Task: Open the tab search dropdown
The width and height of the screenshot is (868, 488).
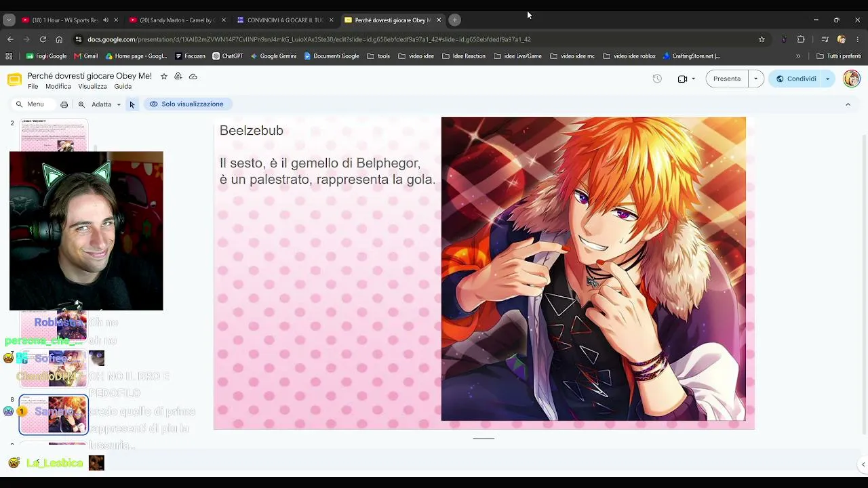Action: click(x=9, y=20)
